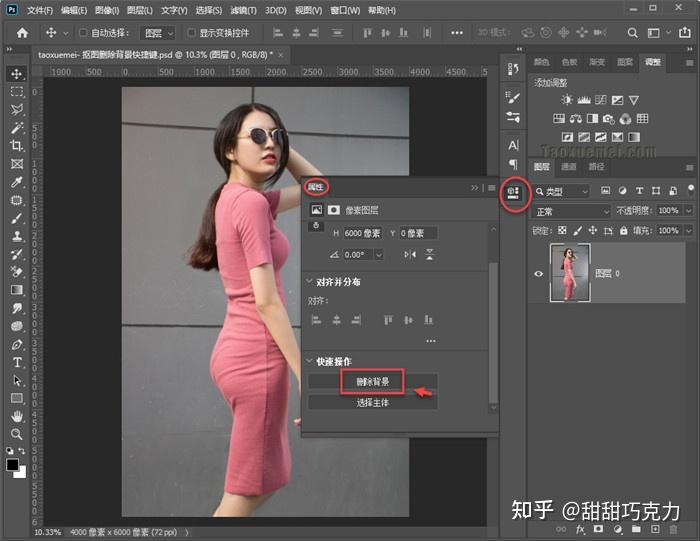
Task: Add a Brightness/Contrast adjustment
Action: pos(567,100)
